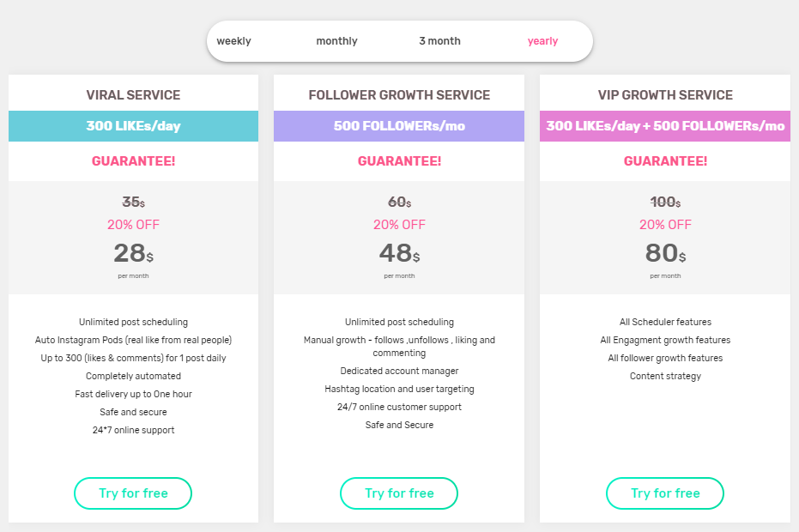Click the pink VIP likes plus followers banner
Screen dimensions: 799x532
(665, 126)
